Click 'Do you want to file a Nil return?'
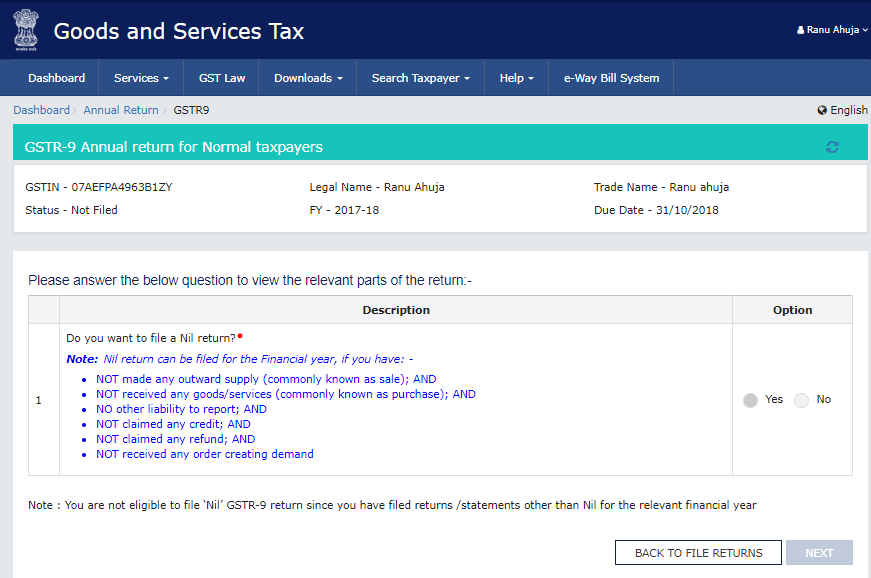 [x=151, y=338]
